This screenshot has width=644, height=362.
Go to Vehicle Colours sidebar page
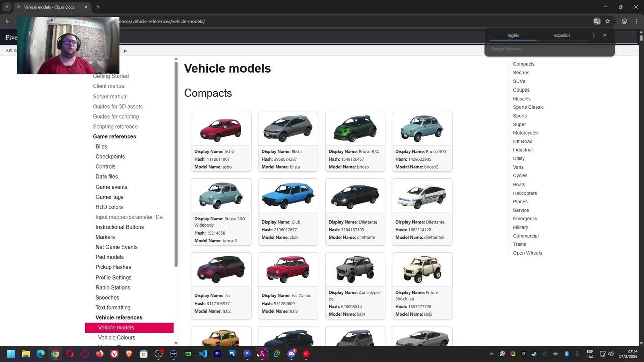116,338
